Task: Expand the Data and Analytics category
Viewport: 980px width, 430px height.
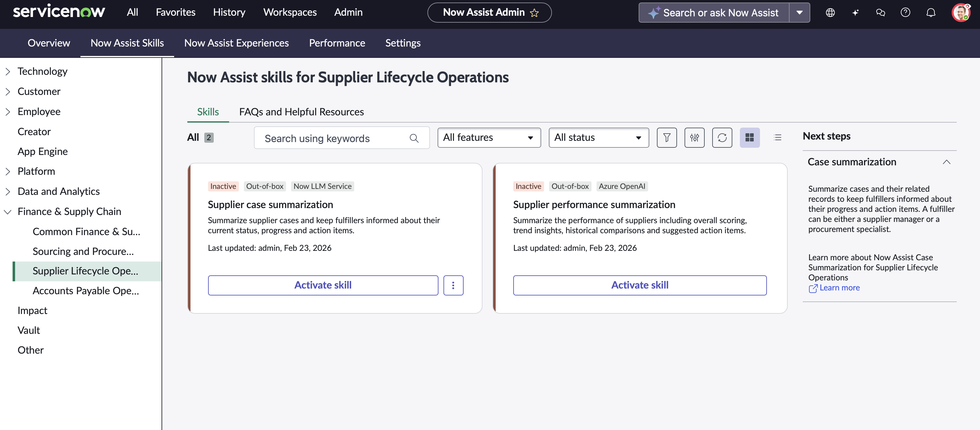Action: [x=8, y=192]
